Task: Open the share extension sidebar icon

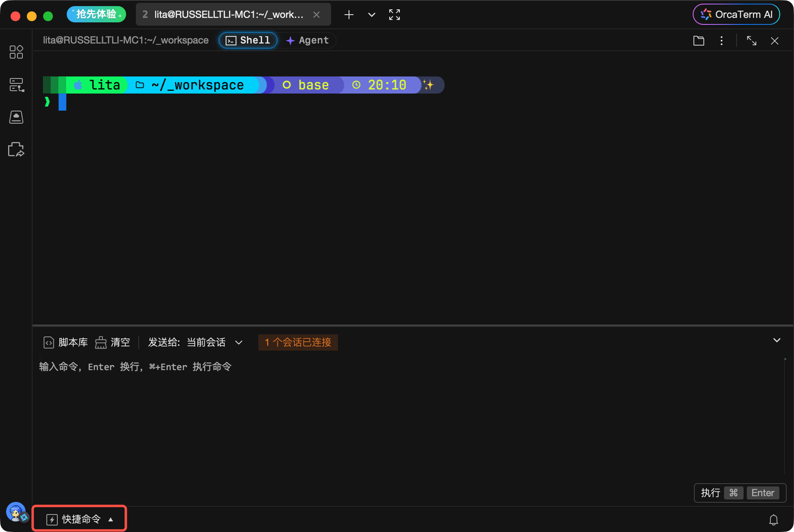Action: tap(16, 150)
